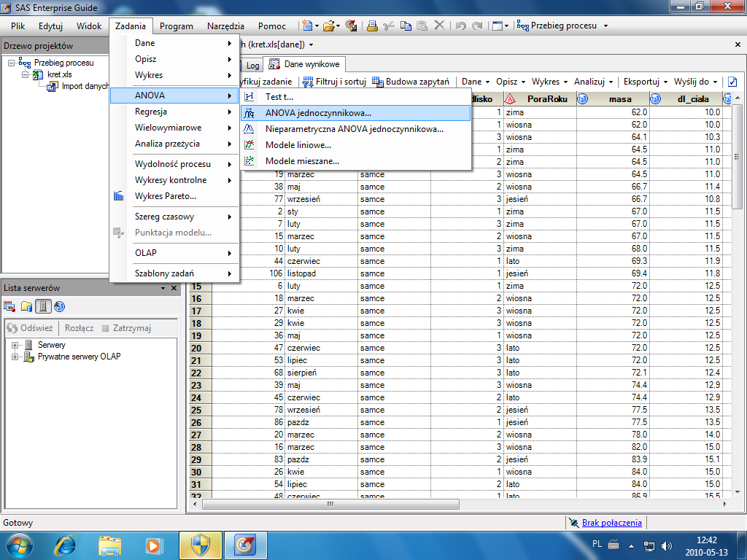This screenshot has width=747, height=560.
Task: Open the Lista serwerów panel options arrow
Action: pyautogui.click(x=163, y=288)
